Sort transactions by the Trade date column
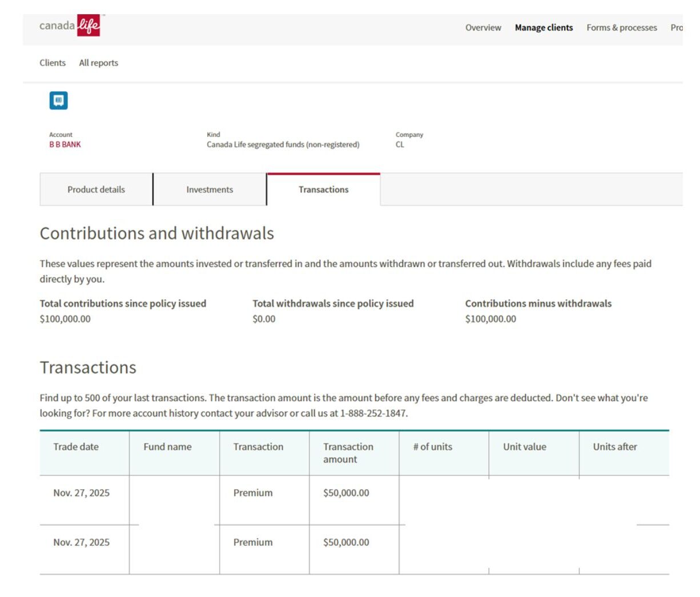The width and height of the screenshot is (700, 597). (76, 447)
